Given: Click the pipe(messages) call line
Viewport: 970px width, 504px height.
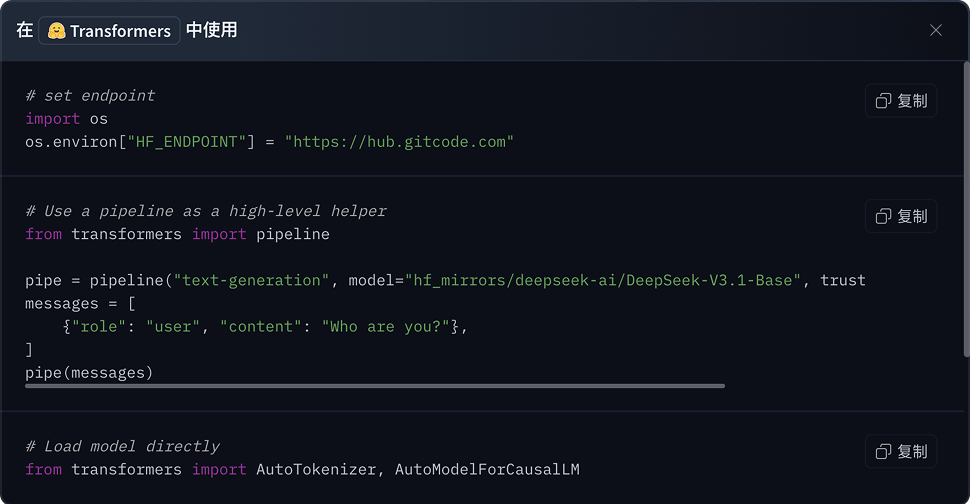Looking at the screenshot, I should (89, 373).
